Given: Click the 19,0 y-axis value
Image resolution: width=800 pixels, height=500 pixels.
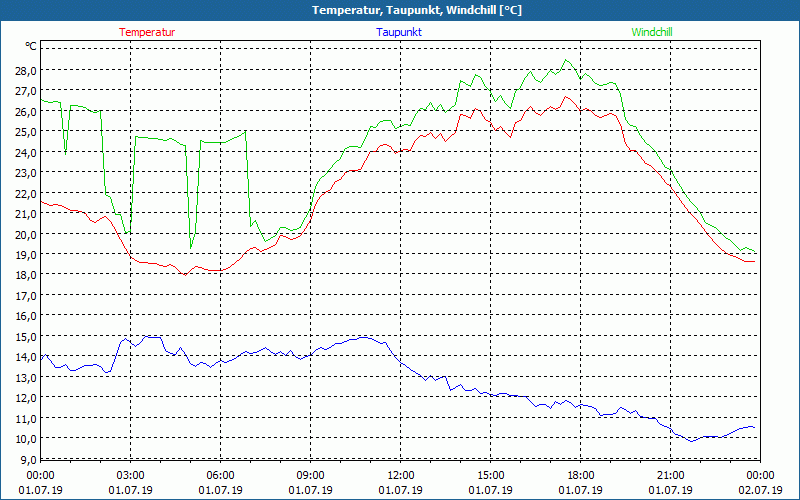Looking at the screenshot, I should (x=26, y=255).
